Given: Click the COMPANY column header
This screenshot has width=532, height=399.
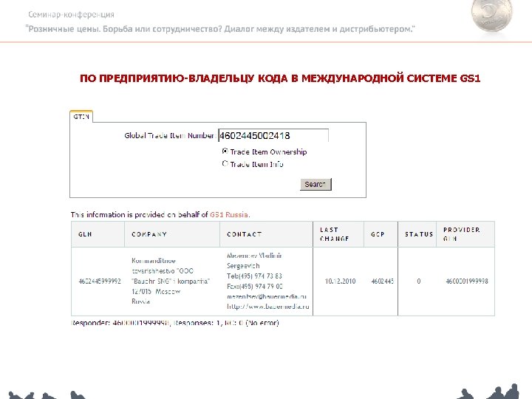Looking at the screenshot, I should tap(172, 234).
